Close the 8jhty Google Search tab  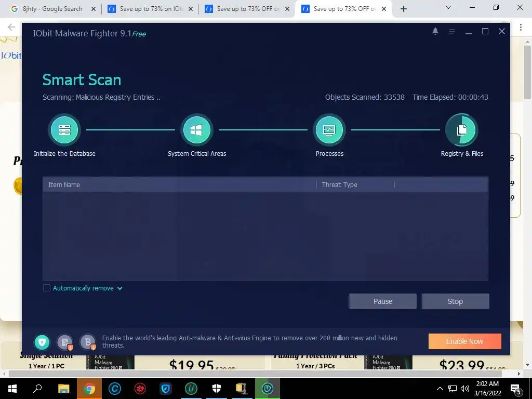(x=94, y=9)
